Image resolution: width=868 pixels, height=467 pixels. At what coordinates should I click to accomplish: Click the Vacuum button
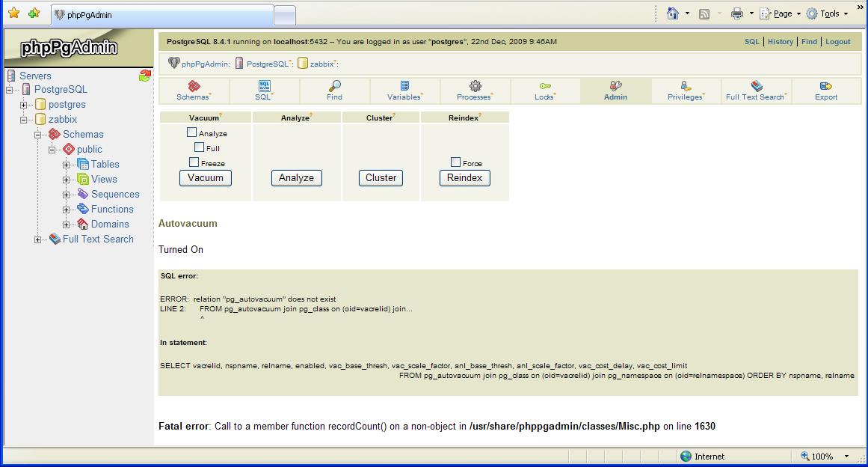click(206, 178)
